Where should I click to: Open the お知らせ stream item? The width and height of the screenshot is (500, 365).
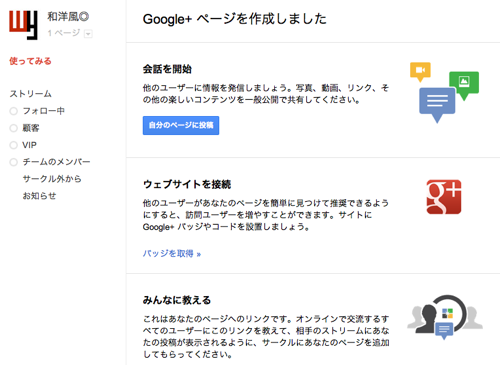coord(39,196)
